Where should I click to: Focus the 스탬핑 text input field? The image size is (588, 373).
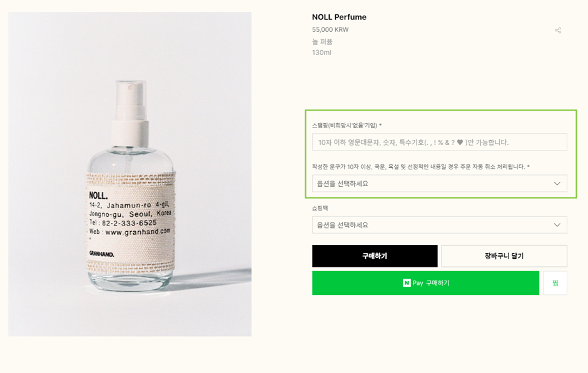point(440,142)
